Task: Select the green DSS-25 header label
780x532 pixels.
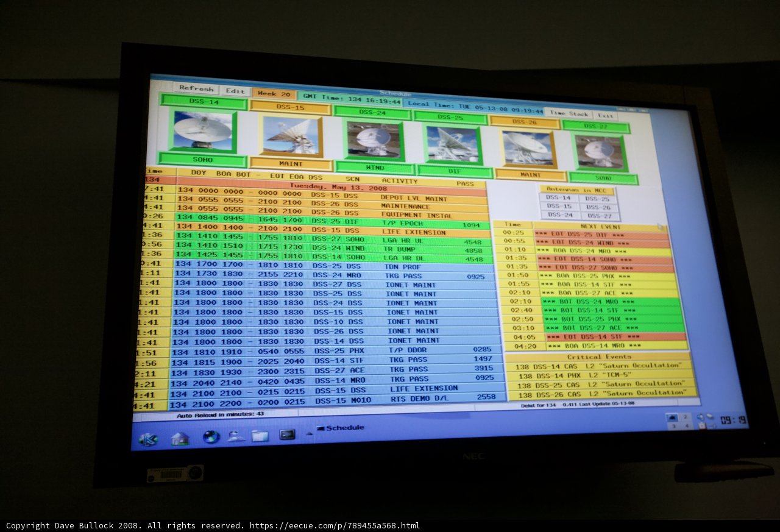Action: click(450, 117)
